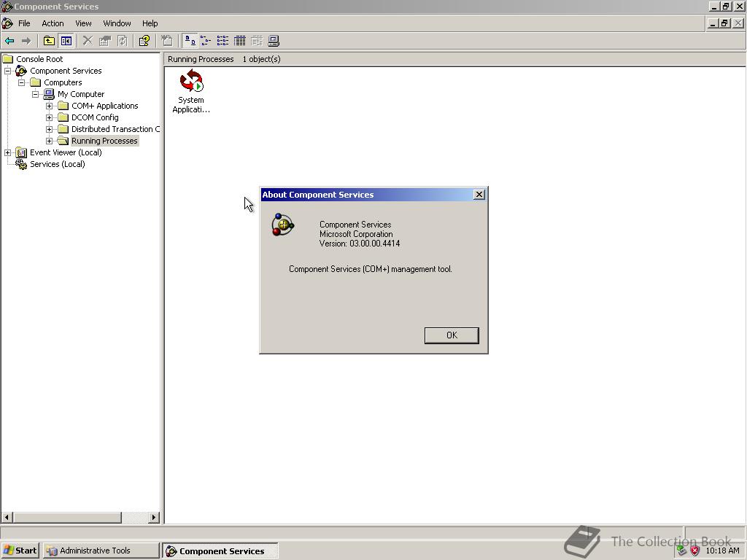Click the Component Services atom icon in dialog
Image resolution: width=747 pixels, height=560 pixels.
point(282,225)
